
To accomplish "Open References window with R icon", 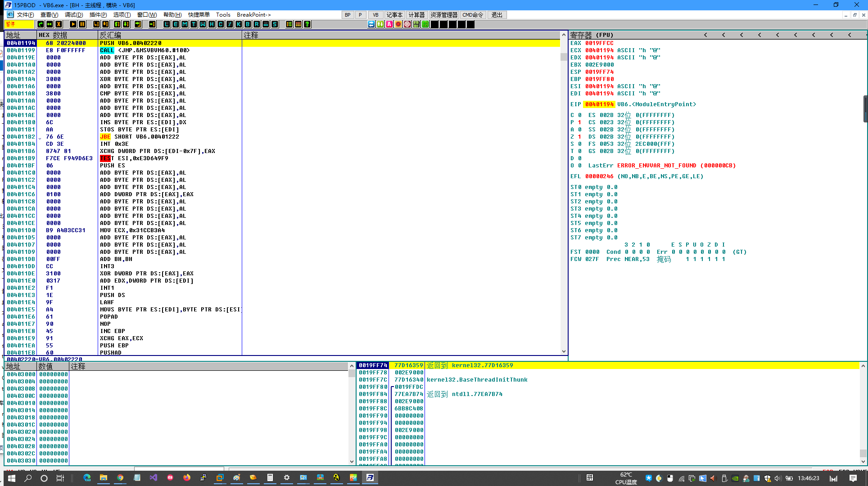I will coord(257,24).
